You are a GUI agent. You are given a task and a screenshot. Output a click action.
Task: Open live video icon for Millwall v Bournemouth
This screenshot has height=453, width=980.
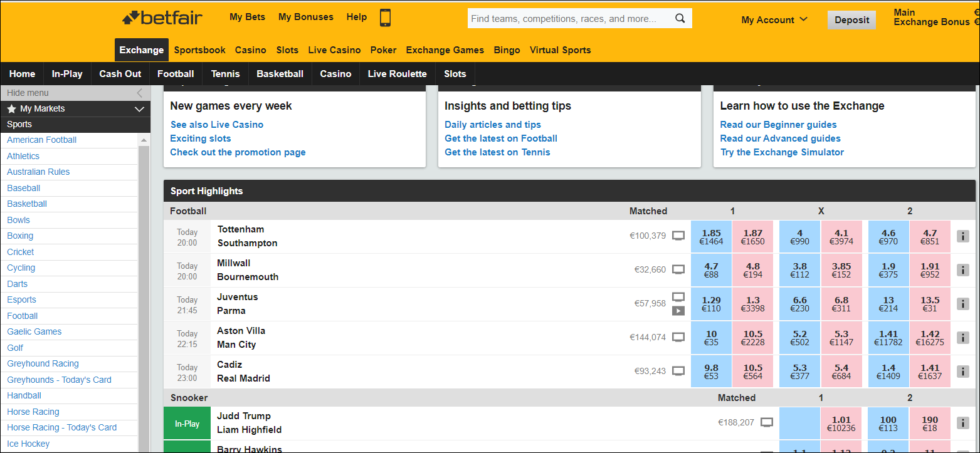coord(678,269)
